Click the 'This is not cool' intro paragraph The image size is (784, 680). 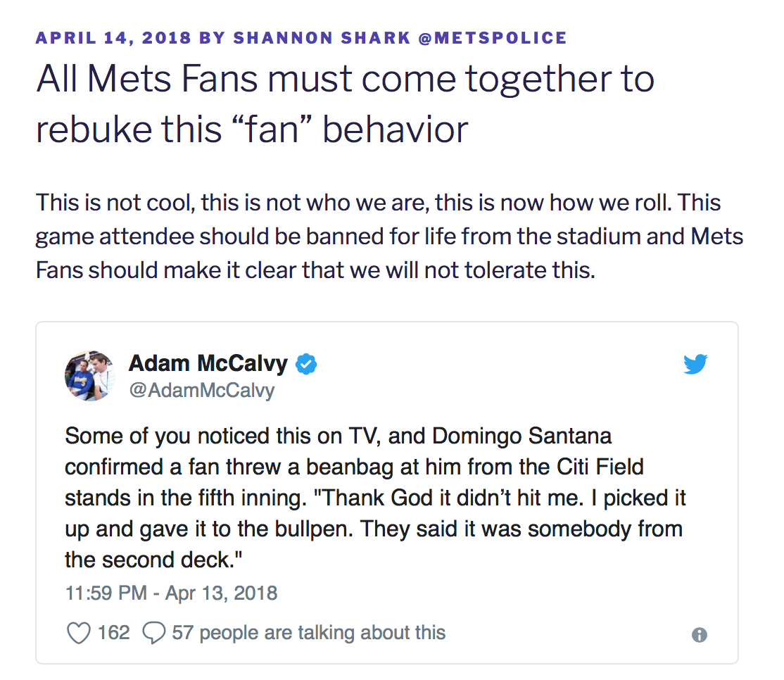click(x=389, y=237)
